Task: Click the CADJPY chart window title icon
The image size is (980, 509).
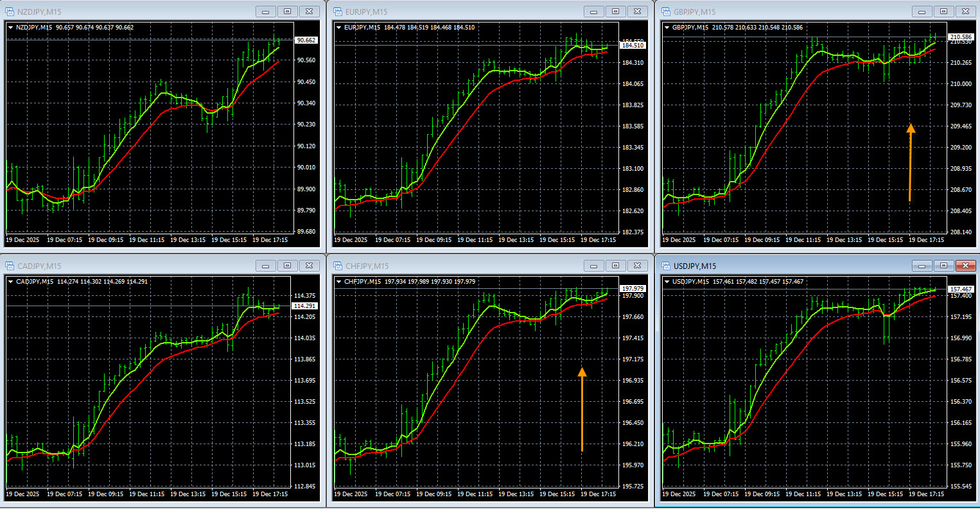Action: click(x=10, y=266)
